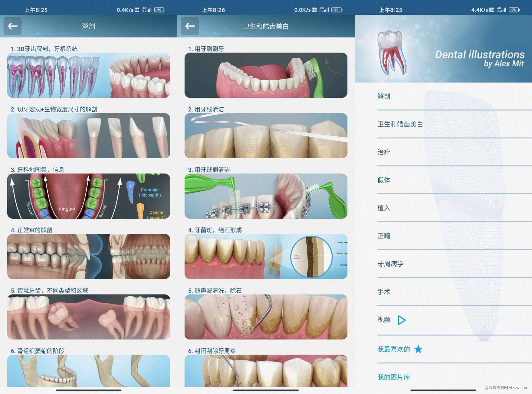Tap the 上午8:26 clock in status bar

[x=213, y=10]
